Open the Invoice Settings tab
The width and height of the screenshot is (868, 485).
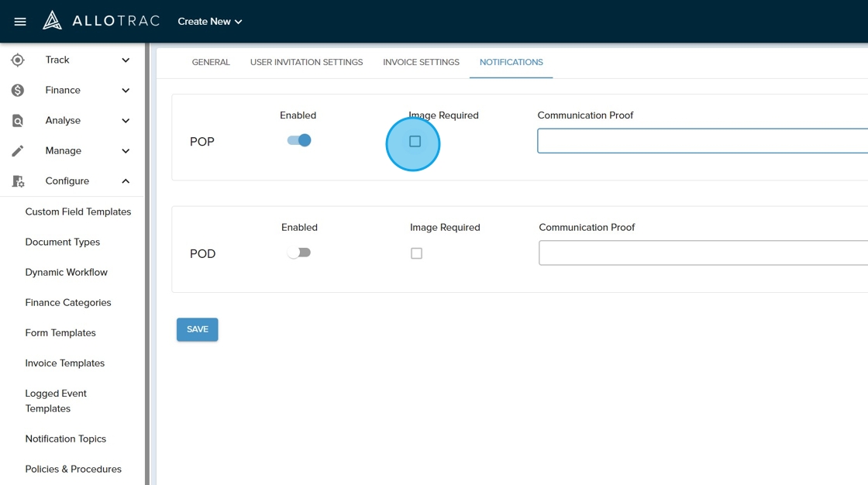pos(421,62)
